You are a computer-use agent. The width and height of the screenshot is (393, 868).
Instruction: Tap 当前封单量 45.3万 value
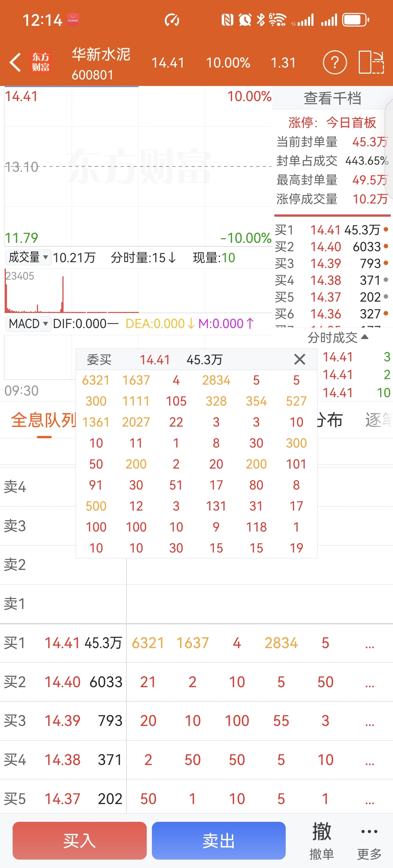coord(370,142)
